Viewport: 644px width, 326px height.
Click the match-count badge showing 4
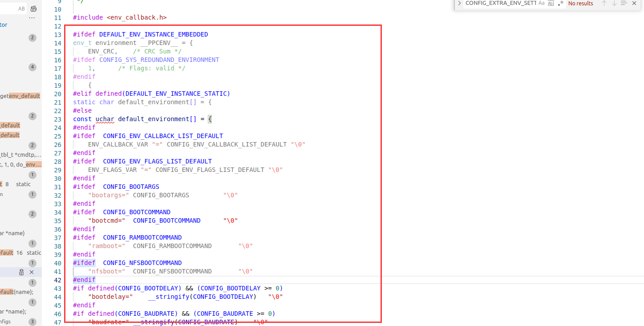32,67
